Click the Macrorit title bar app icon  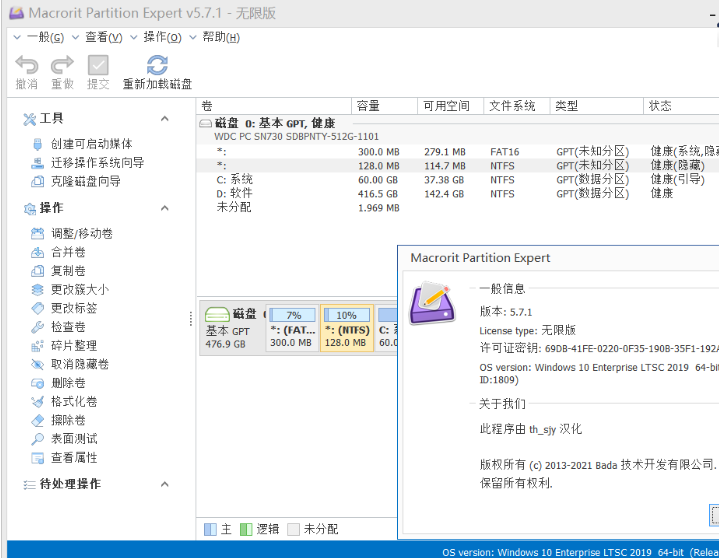tap(17, 13)
